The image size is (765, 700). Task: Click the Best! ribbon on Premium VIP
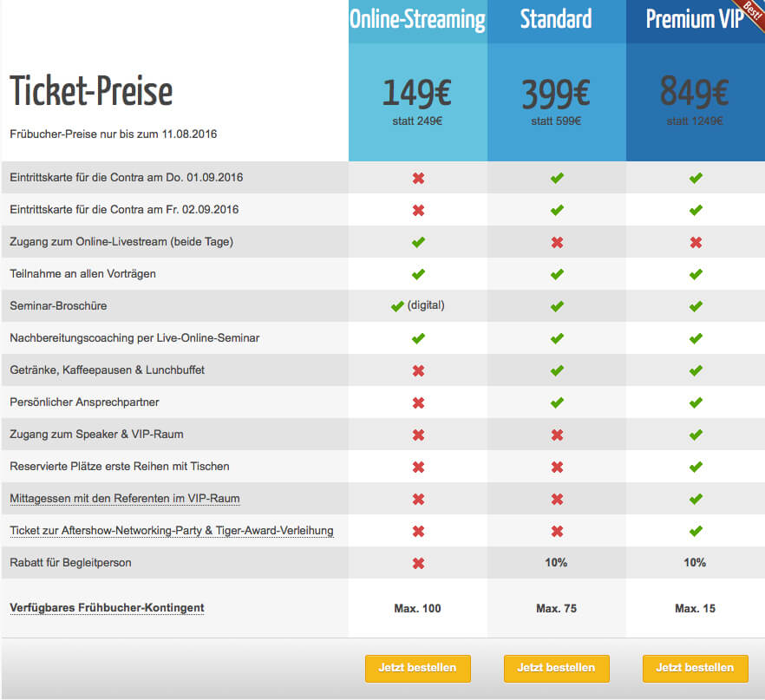[752, 12]
